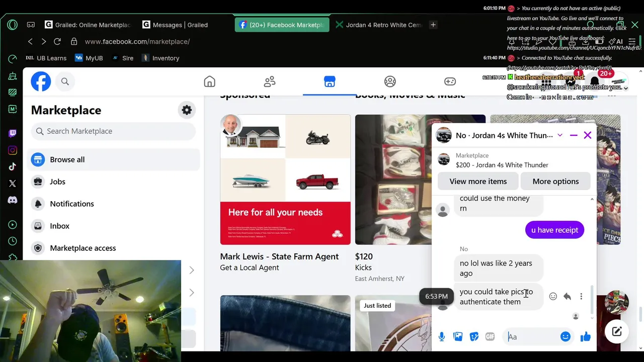The width and height of the screenshot is (644, 362).
Task: Click the Mark Lewis - State Farm Agent title
Action: pos(279,256)
